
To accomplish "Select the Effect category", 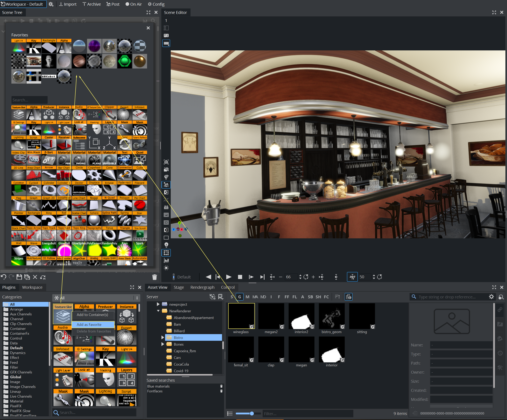I will (15, 357).
